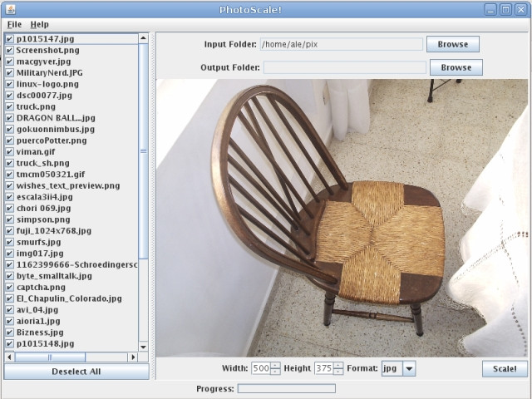The height and width of the screenshot is (399, 532).
Task: Toggle the dsc00077.jpg checkbox
Action: [x=9, y=96]
